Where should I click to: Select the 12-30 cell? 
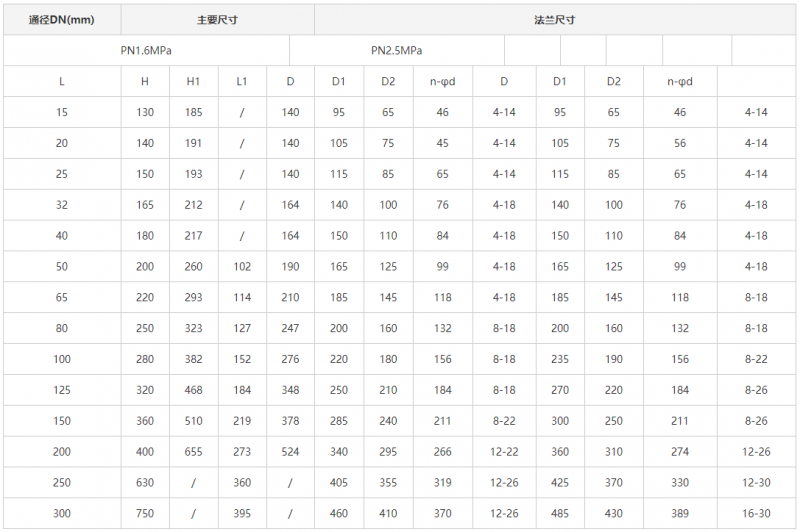click(x=756, y=483)
